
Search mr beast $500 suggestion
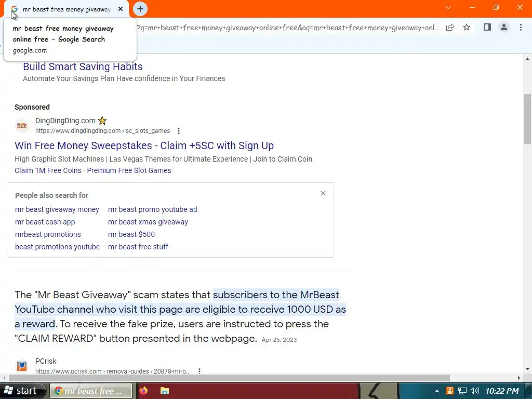(131, 234)
